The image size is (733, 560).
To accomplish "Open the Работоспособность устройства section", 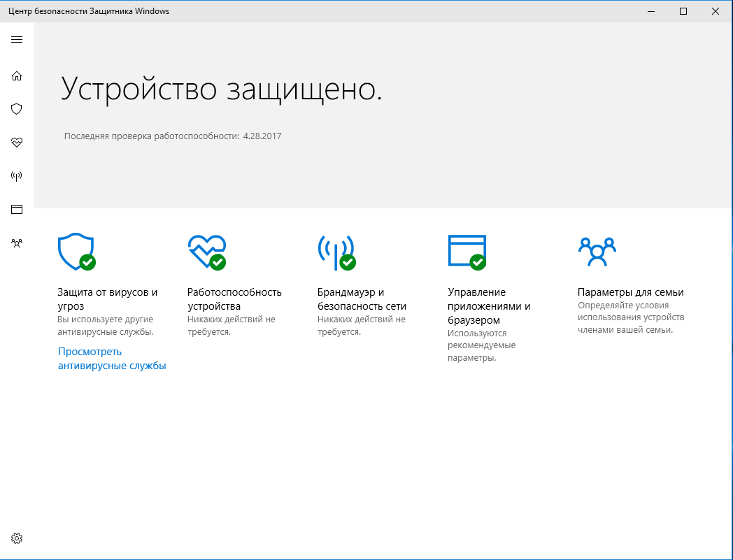I will tap(235, 299).
